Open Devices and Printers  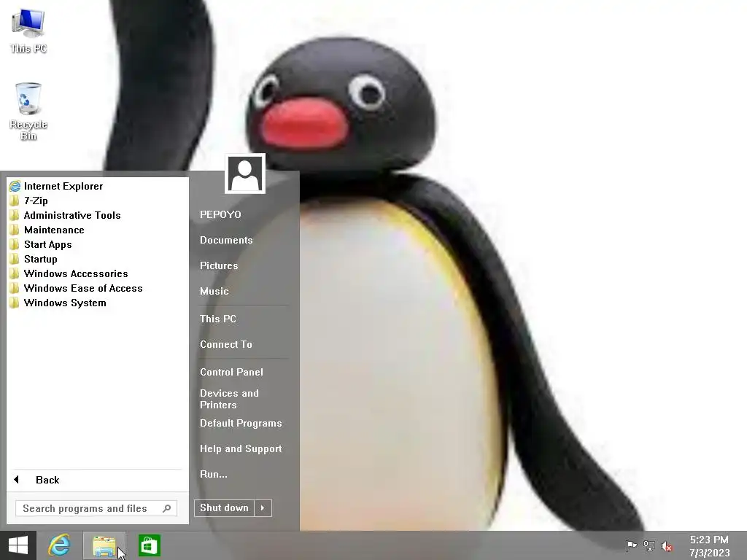click(x=229, y=399)
